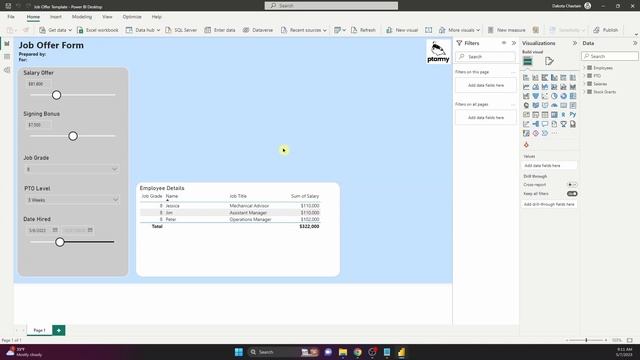Expand Stock Grants table in Data pane
The image size is (640, 360).
click(x=584, y=92)
